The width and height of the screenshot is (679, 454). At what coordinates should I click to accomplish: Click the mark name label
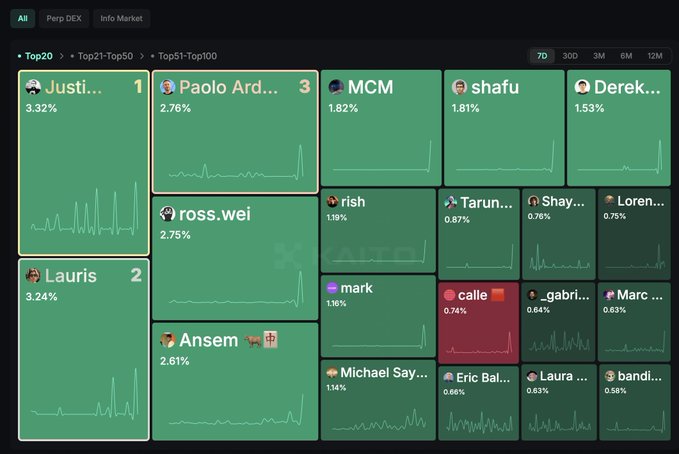[356, 288]
